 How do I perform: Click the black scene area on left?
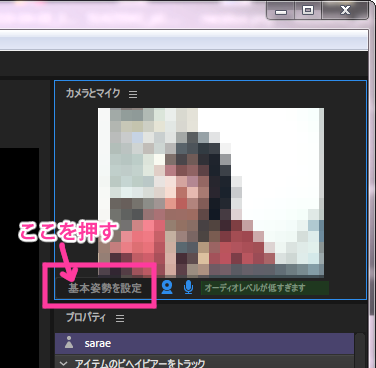(19, 258)
